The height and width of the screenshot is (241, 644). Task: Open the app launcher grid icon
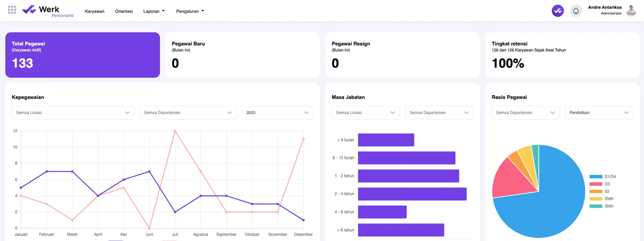tap(12, 10)
